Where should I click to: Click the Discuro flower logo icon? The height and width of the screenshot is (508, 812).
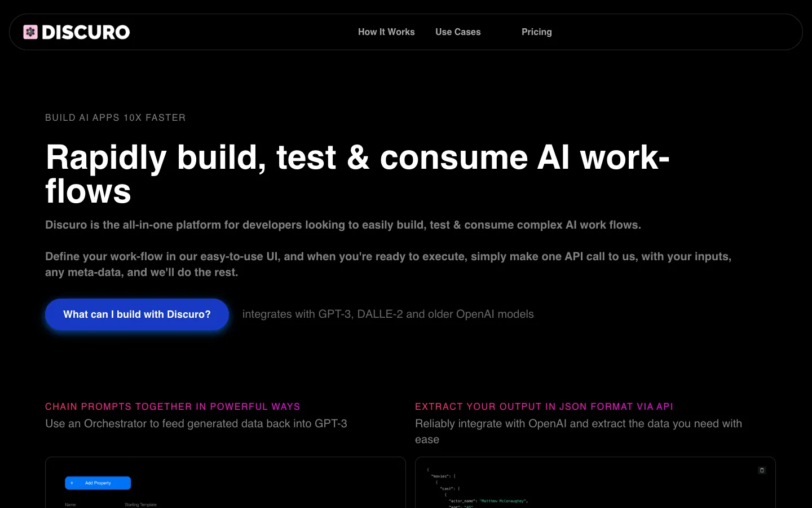pos(30,32)
